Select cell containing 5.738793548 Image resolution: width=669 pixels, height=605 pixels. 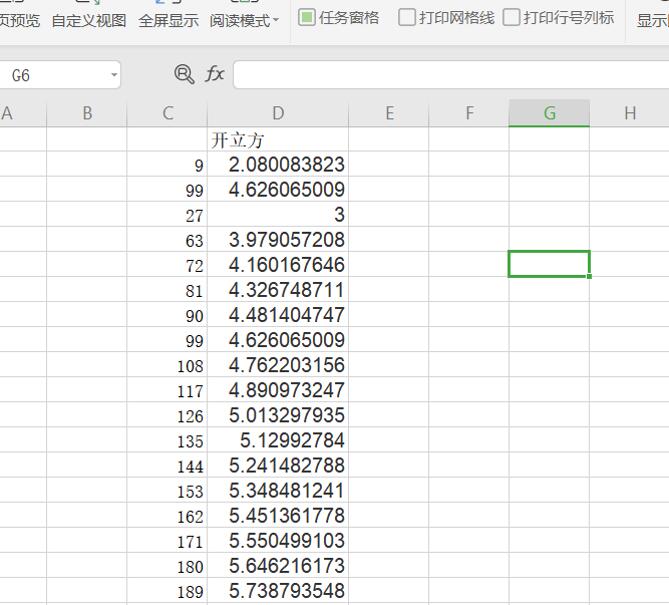[278, 591]
